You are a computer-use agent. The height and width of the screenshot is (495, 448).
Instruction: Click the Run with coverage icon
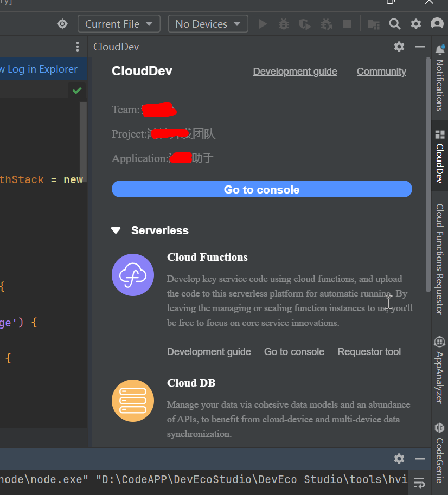click(x=305, y=24)
